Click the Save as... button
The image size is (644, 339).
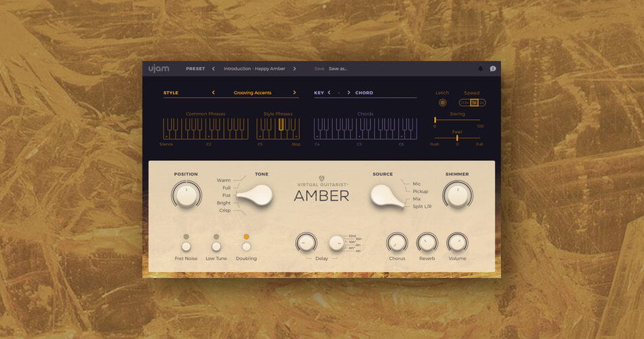[338, 68]
